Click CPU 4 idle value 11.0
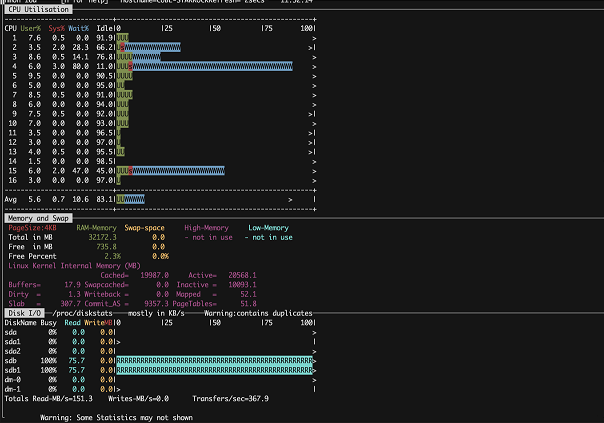 pos(105,66)
